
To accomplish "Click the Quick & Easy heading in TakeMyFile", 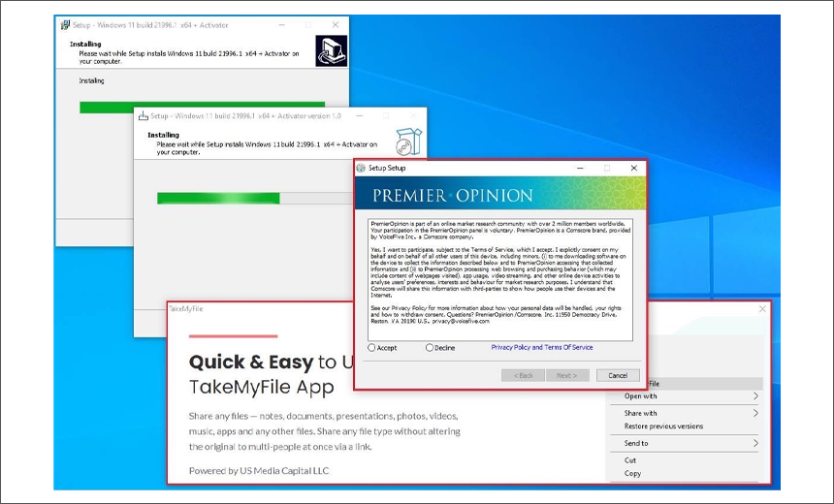I will tap(251, 362).
